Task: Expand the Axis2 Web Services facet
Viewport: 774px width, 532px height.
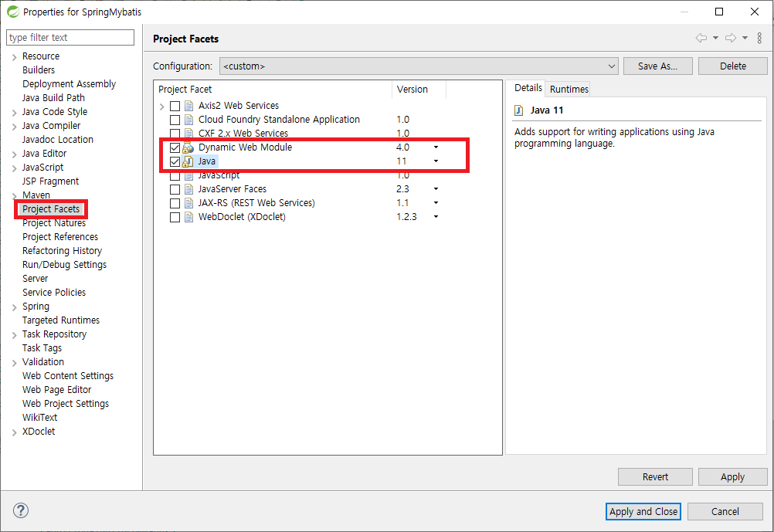Action: 162,106
